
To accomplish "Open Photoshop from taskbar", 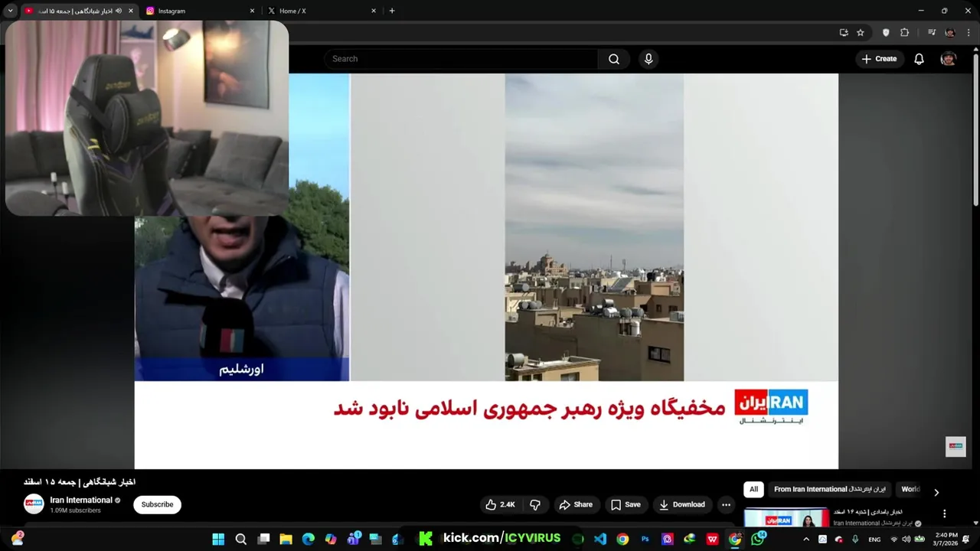I will [645, 539].
